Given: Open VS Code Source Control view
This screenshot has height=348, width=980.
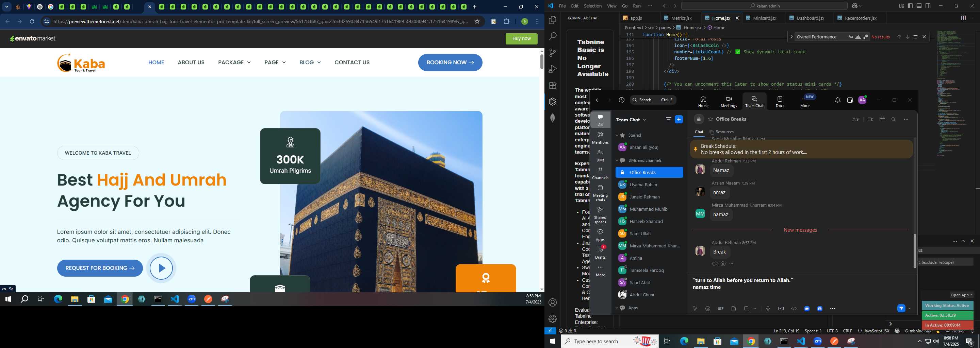Looking at the screenshot, I should coord(552,53).
